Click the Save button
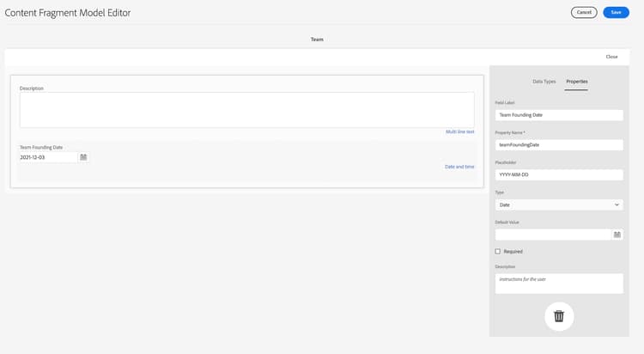This screenshot has width=644, height=354. point(616,12)
